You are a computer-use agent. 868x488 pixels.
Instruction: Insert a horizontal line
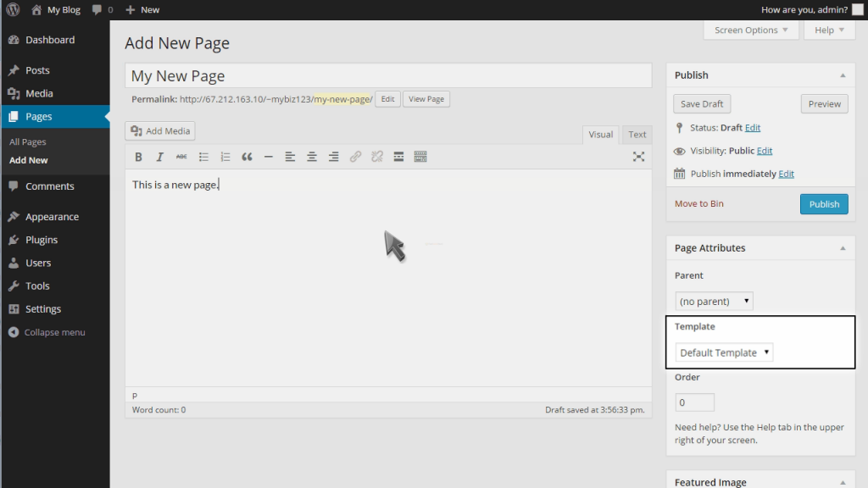(268, 156)
